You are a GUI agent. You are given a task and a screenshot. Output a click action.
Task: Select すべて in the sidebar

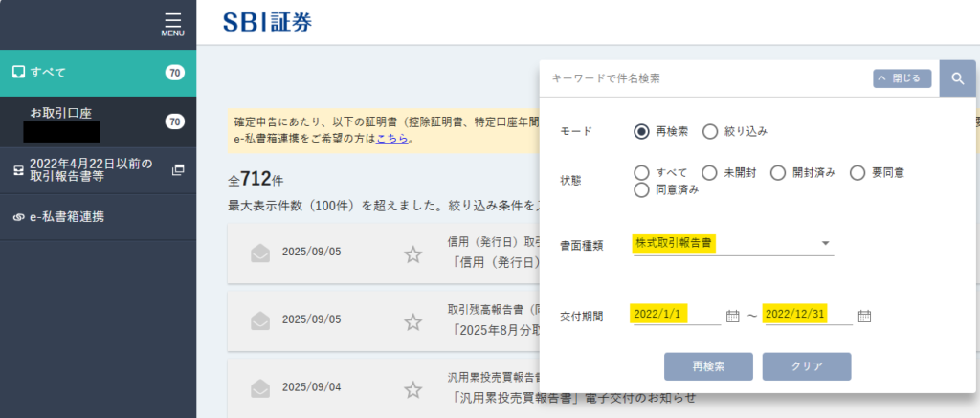pos(99,73)
